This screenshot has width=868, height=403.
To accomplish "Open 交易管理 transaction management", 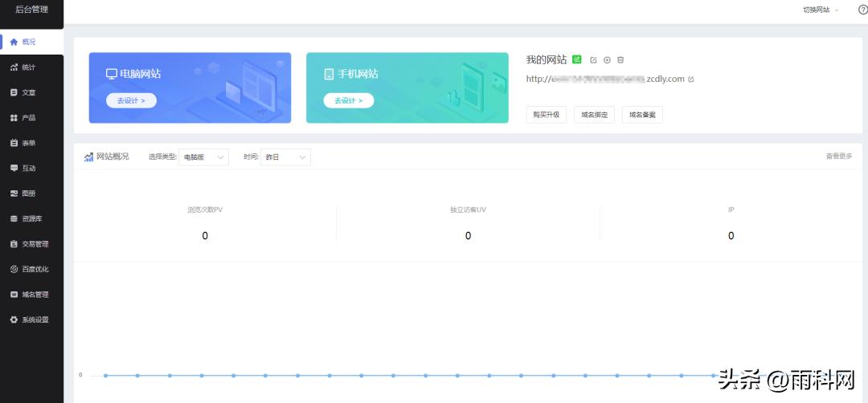I will 31,244.
